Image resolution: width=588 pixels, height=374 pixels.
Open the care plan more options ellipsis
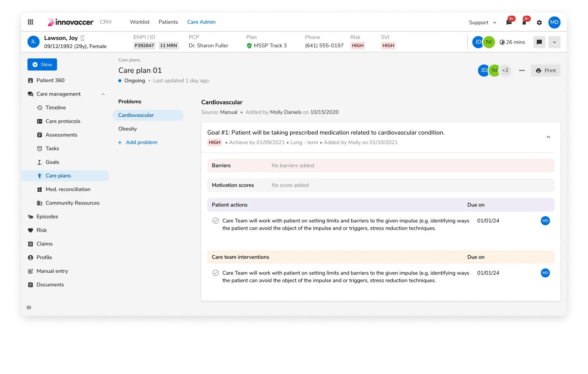point(522,70)
